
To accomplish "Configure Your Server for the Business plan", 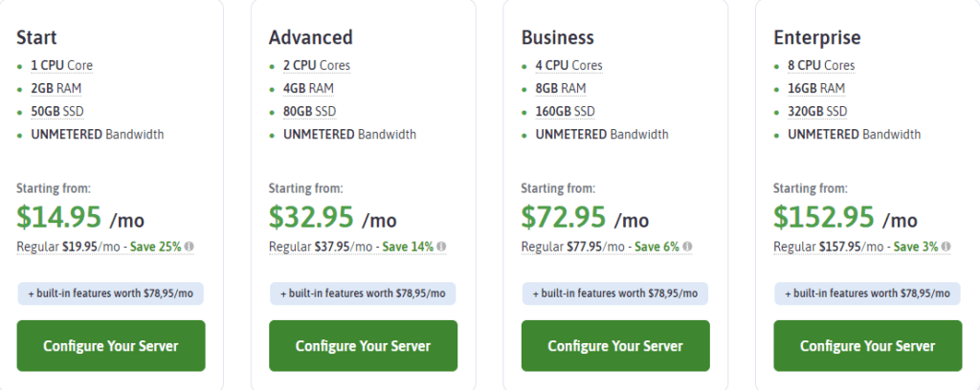I will tap(615, 346).
